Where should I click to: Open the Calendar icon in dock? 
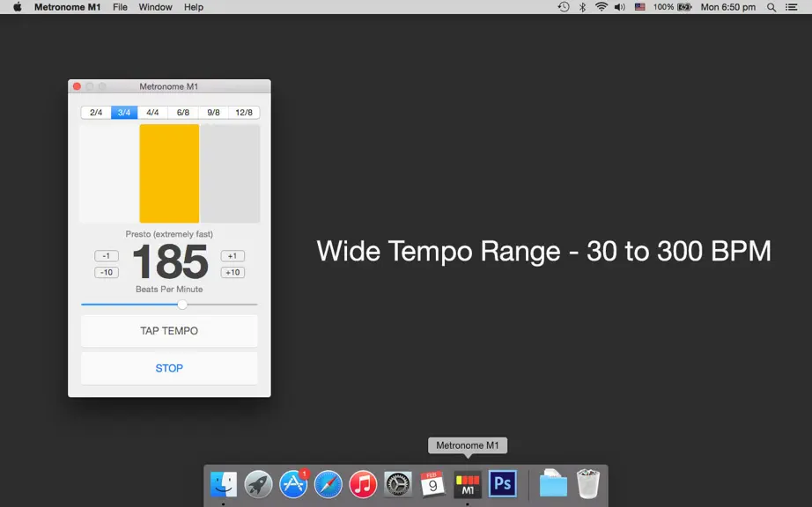pyautogui.click(x=432, y=484)
